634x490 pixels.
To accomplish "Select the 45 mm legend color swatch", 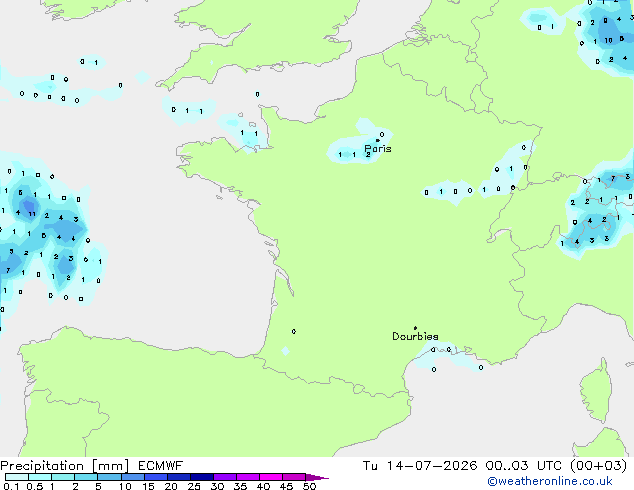I will tap(294, 477).
